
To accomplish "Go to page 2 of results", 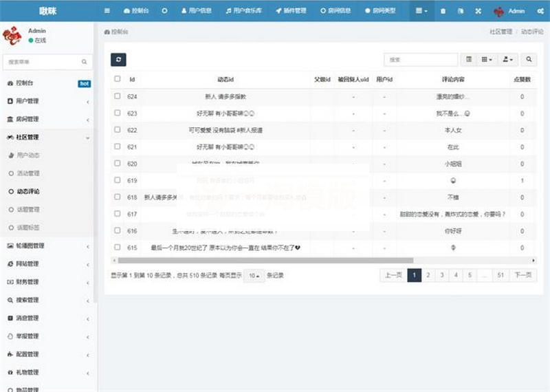I will coord(428,275).
